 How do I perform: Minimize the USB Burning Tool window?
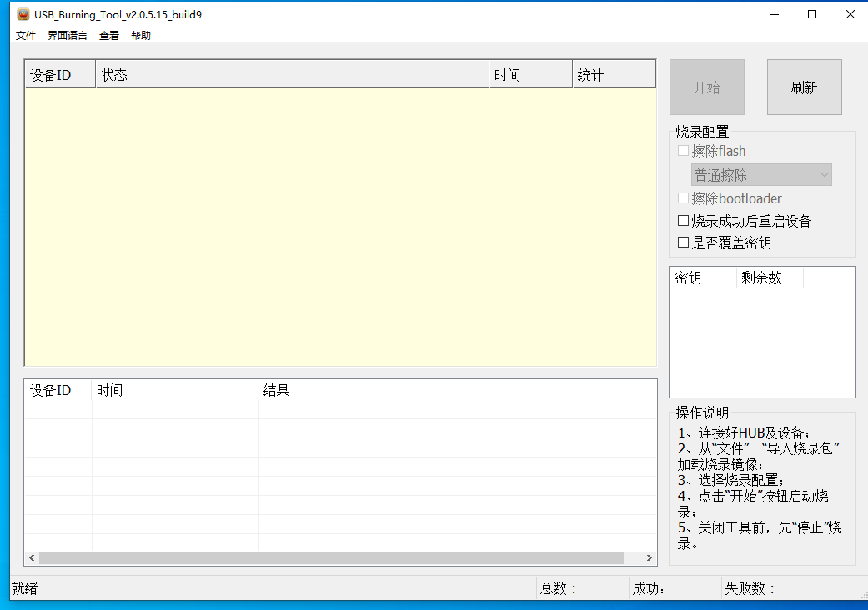click(775, 14)
